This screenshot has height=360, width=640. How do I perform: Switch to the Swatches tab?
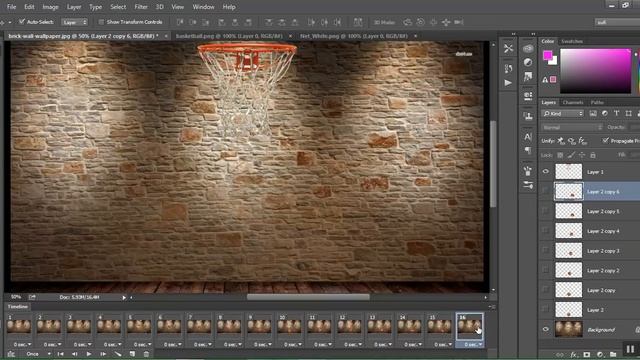[x=571, y=41]
